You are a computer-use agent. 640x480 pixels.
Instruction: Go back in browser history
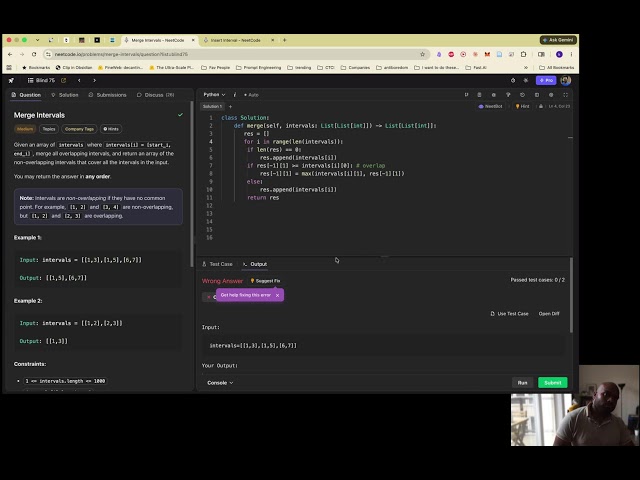click(x=10, y=54)
